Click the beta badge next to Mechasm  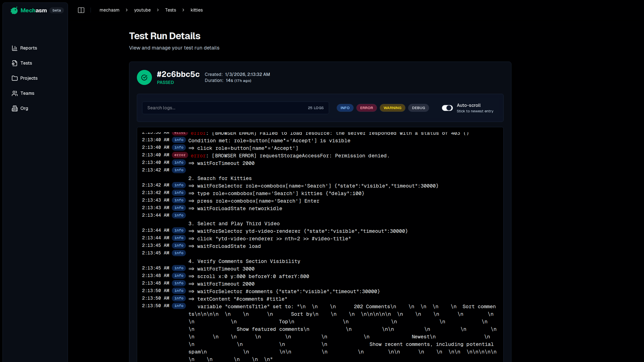(x=56, y=10)
